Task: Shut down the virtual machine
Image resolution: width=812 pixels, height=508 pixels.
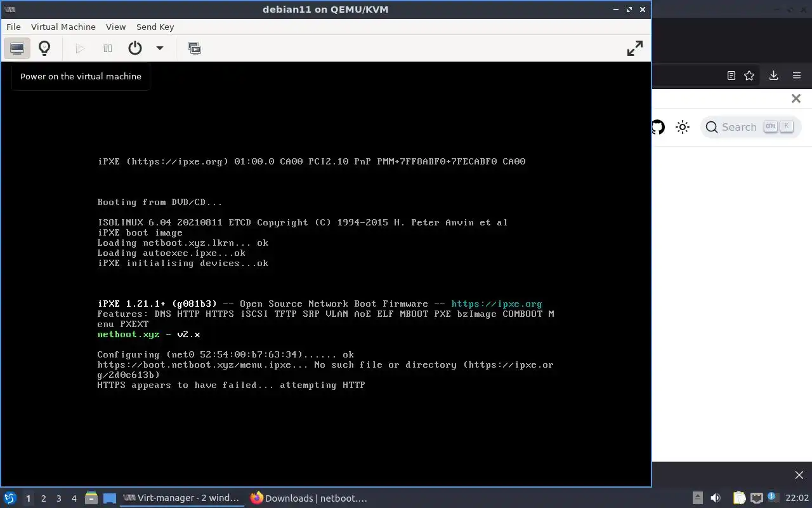Action: 135,48
